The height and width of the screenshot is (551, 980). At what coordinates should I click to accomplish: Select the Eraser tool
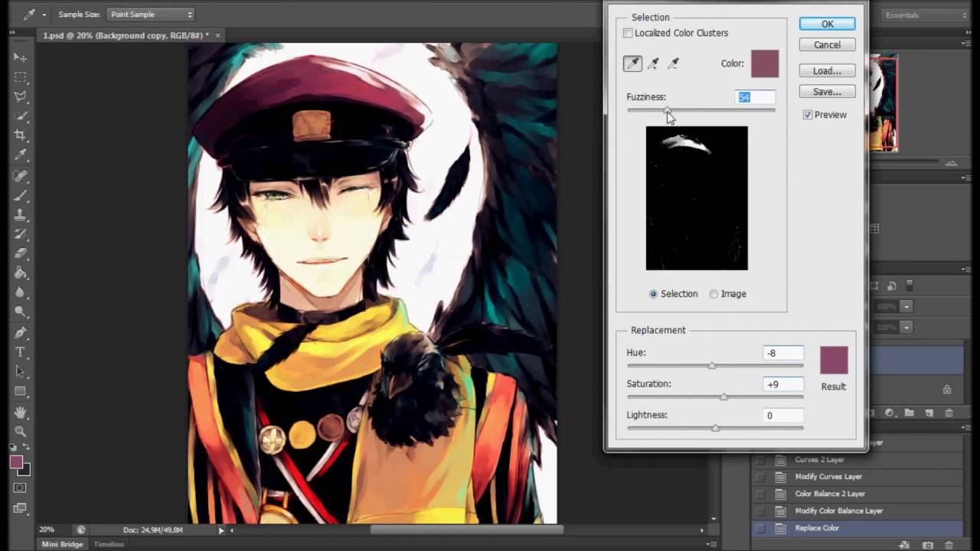pos(21,254)
